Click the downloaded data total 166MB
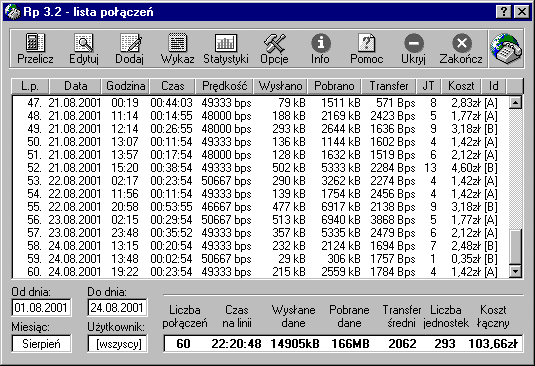This screenshot has width=535, height=366. tap(350, 344)
